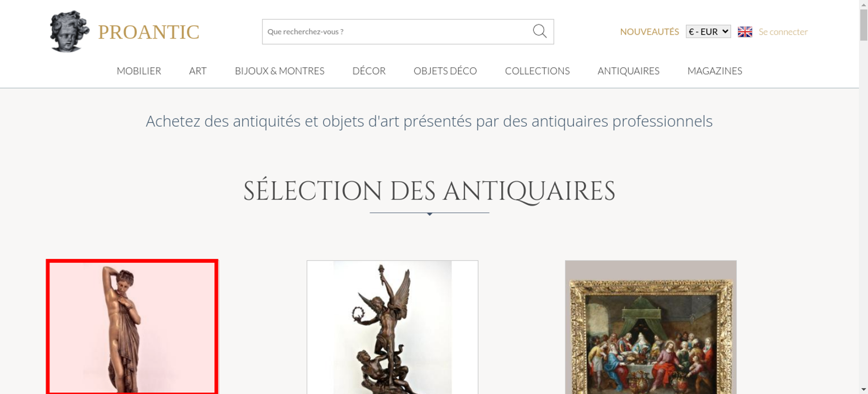The width and height of the screenshot is (868, 394).
Task: View the winged figure bronze sculpture
Action: pos(392,327)
